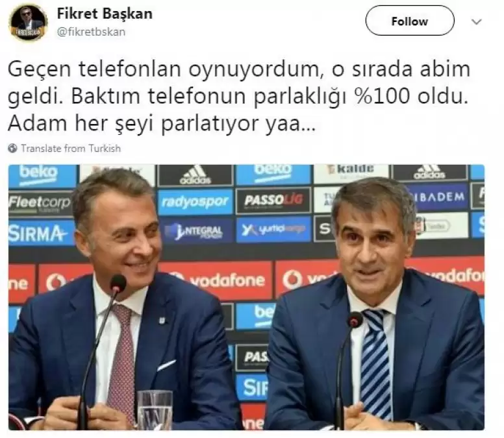Follow the @fikretbskan account
This screenshot has height=438, width=504.
(x=410, y=21)
